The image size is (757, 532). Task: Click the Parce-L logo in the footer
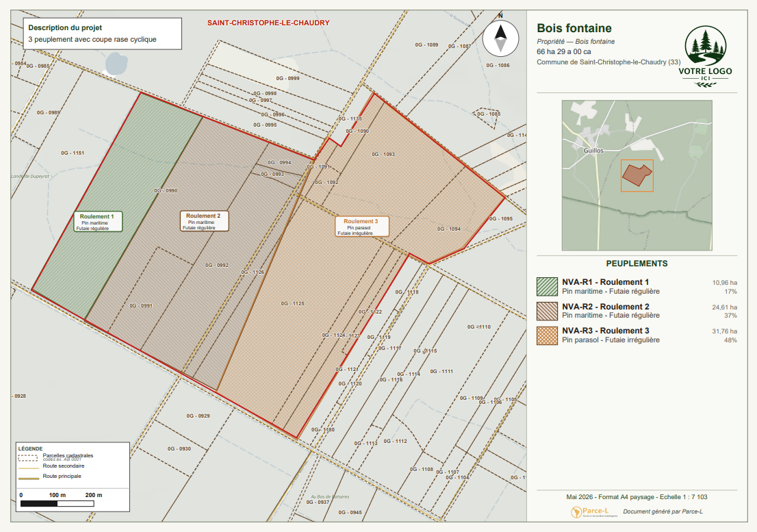pyautogui.click(x=594, y=511)
